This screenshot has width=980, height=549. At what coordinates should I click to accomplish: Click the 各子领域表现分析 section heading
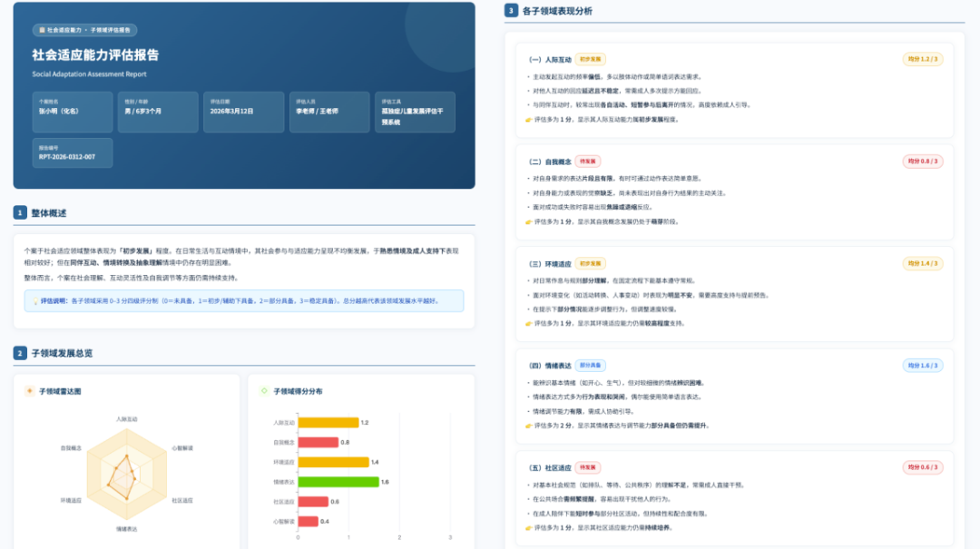(557, 11)
